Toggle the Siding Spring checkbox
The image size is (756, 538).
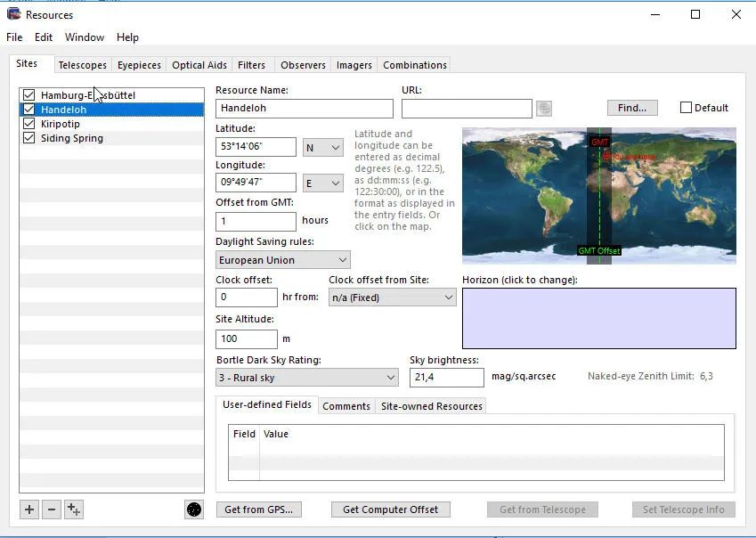pos(29,138)
